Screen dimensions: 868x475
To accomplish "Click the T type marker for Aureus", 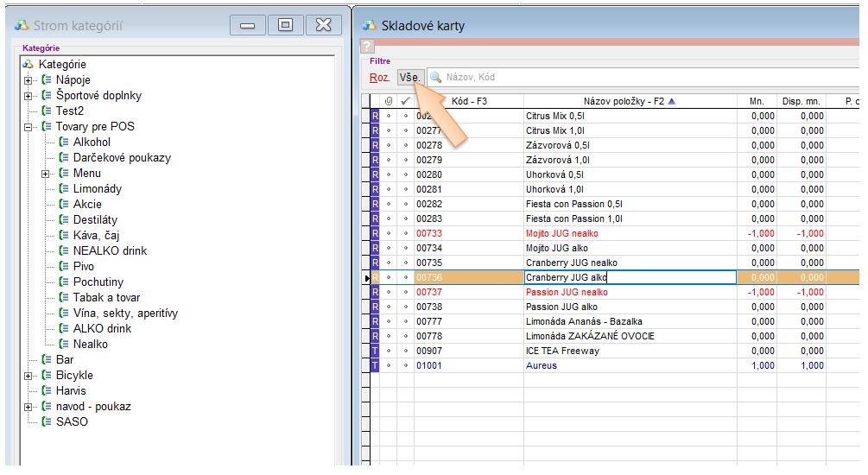I will pyautogui.click(x=375, y=365).
